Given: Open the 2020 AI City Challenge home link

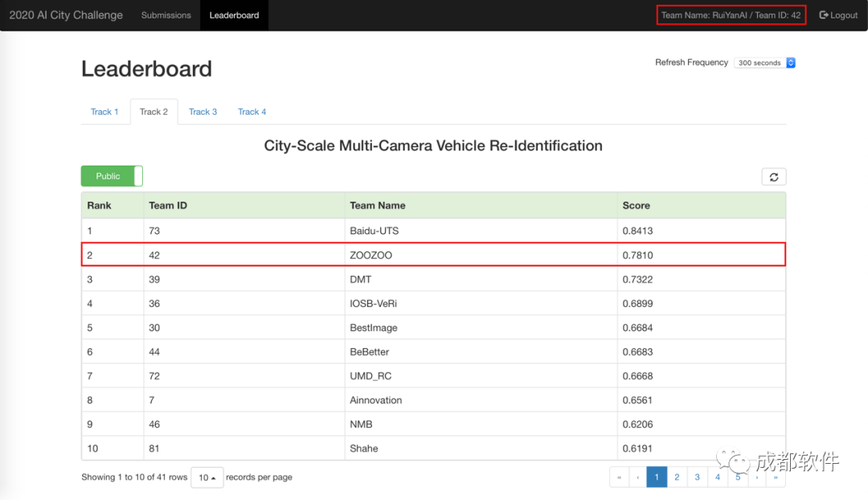Looking at the screenshot, I should (x=66, y=15).
